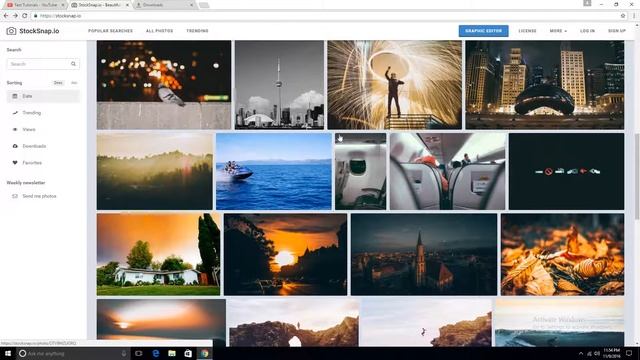
Task: Select Asc sort order
Action: [x=74, y=83]
